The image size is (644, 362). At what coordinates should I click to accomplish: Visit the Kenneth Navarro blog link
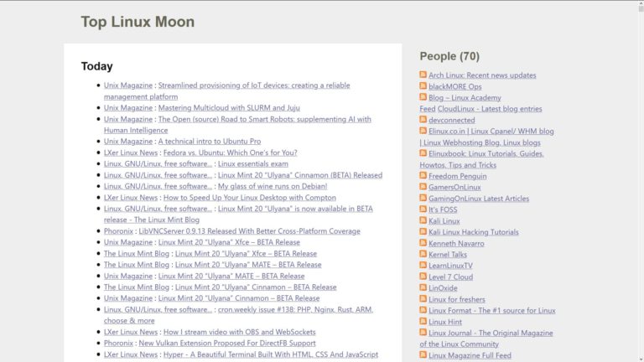pyautogui.click(x=458, y=243)
